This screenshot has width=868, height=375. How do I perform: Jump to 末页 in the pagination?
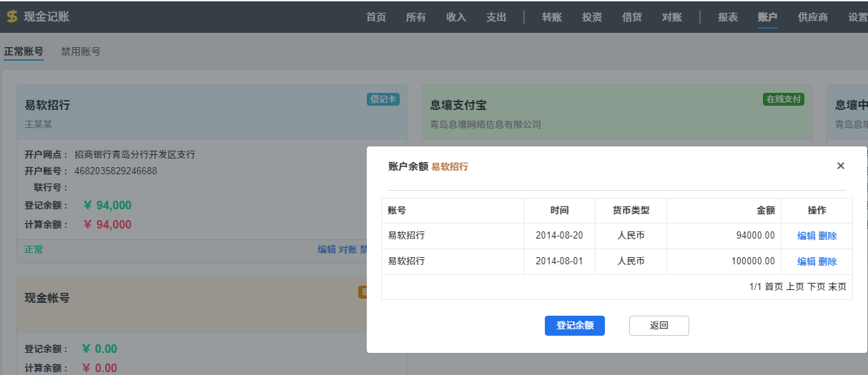(837, 286)
